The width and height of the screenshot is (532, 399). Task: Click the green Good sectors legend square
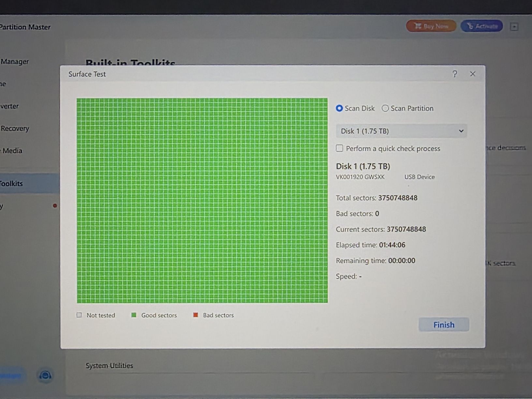tap(134, 315)
